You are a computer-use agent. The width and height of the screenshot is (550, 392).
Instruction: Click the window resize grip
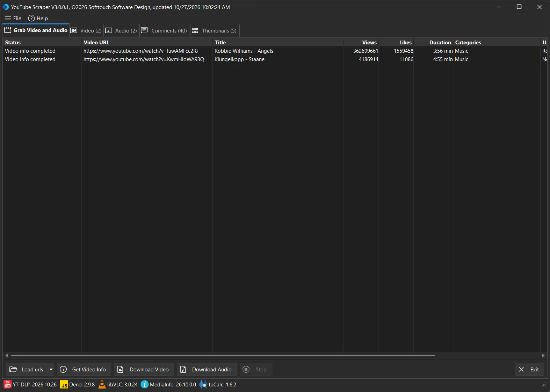click(543, 385)
